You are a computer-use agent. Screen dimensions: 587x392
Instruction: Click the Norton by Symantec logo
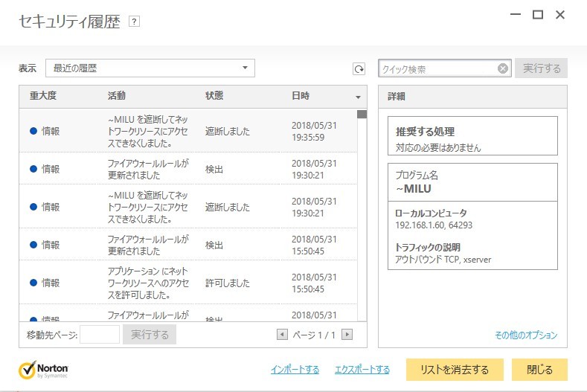tap(47, 370)
